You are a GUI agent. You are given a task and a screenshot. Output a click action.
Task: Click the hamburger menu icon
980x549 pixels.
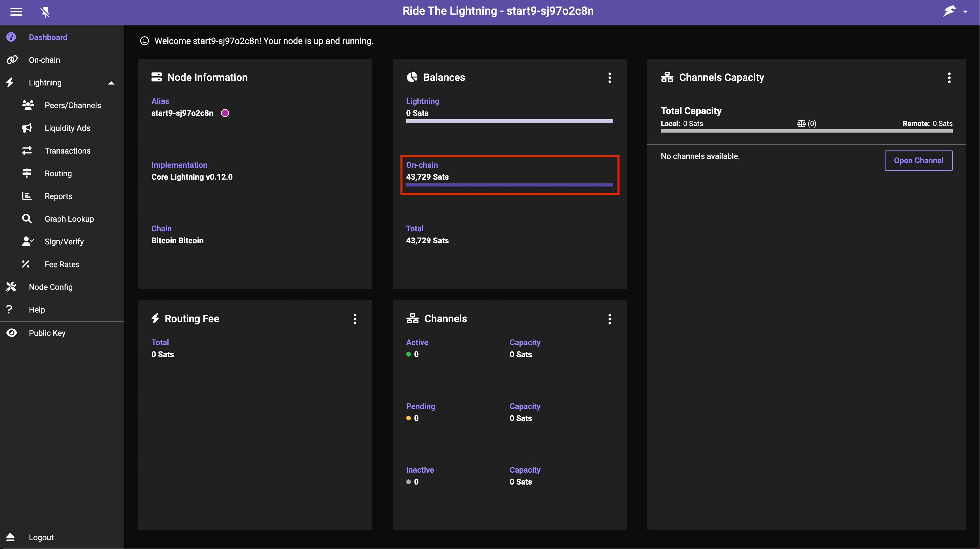(x=16, y=12)
